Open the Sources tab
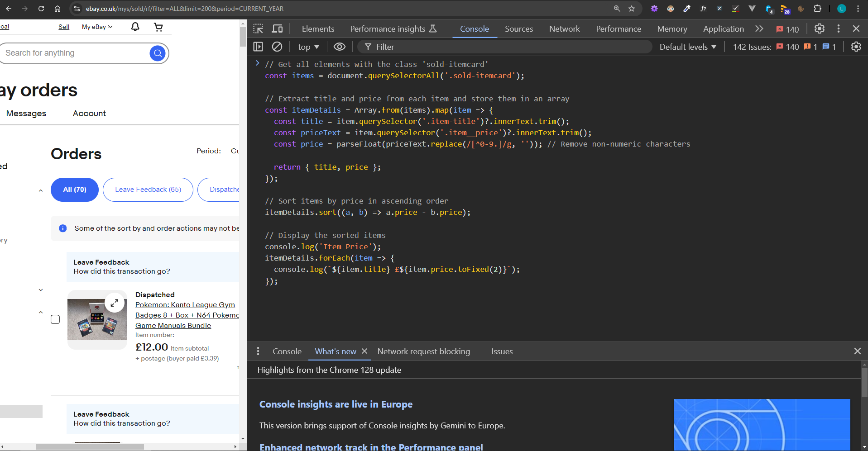Image resolution: width=868 pixels, height=451 pixels. pyautogui.click(x=519, y=29)
